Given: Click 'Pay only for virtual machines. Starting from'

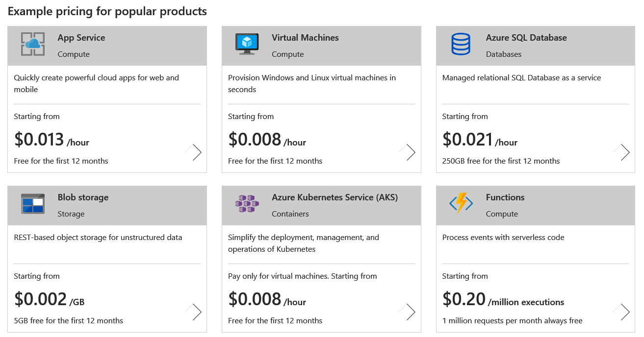Looking at the screenshot, I should coord(303,276).
